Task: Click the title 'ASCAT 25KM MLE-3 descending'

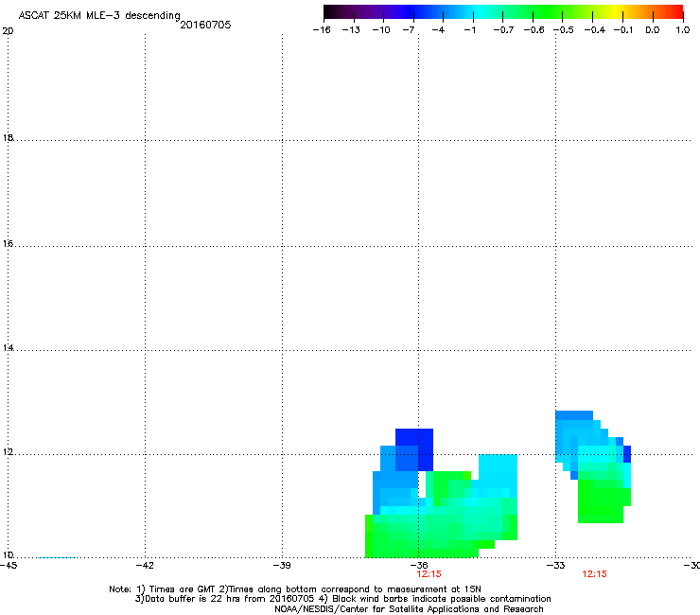Action: click(99, 15)
